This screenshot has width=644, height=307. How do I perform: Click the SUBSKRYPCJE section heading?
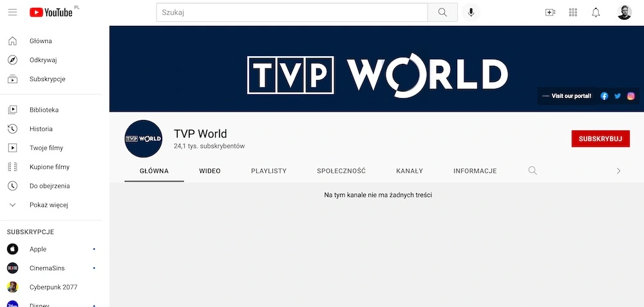(31, 232)
